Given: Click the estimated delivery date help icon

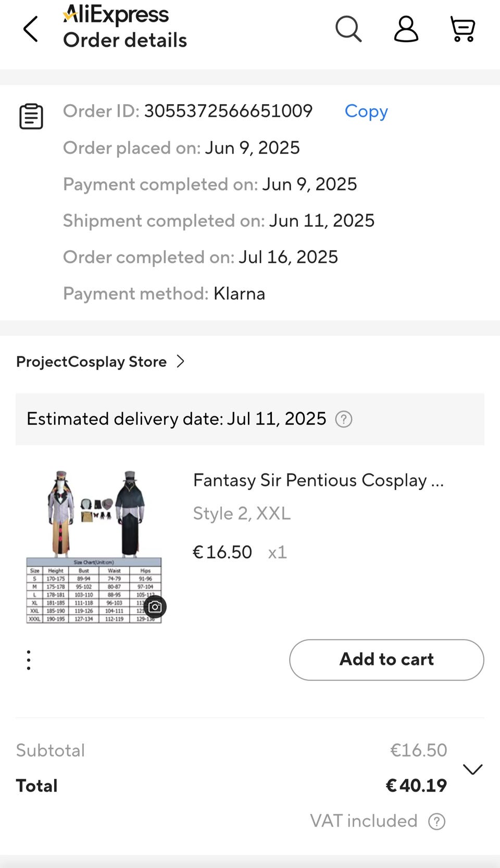Looking at the screenshot, I should (344, 419).
